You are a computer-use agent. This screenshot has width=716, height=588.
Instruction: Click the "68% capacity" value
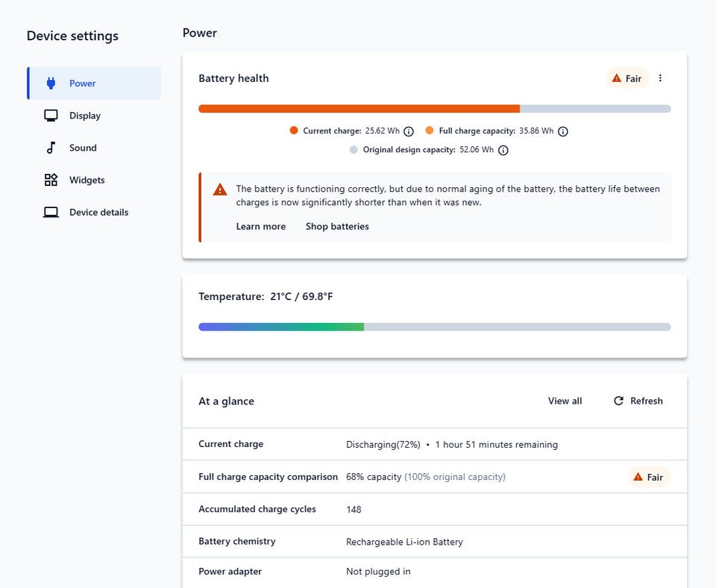[x=374, y=477]
